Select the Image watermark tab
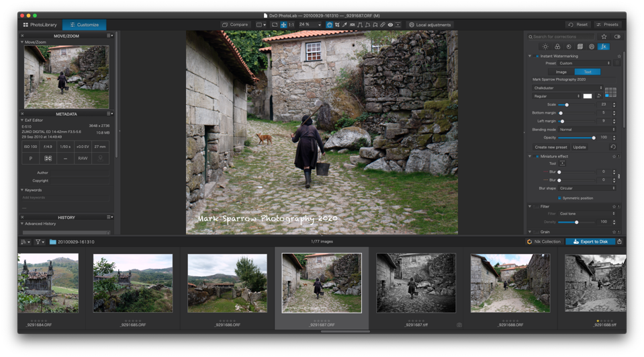This screenshot has width=644, height=357. (x=561, y=72)
